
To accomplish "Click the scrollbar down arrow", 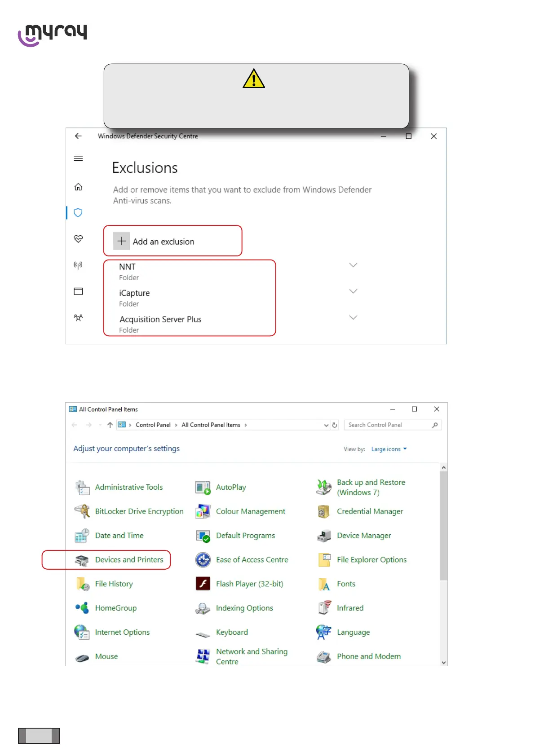I will click(x=444, y=662).
